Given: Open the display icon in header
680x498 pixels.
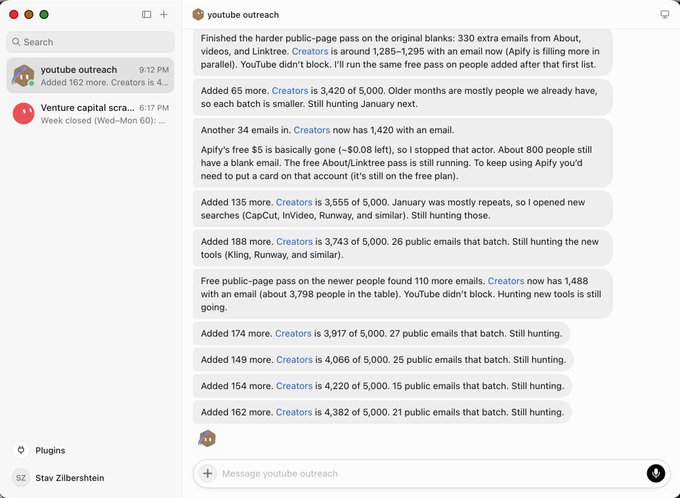Looking at the screenshot, I should (x=664, y=14).
